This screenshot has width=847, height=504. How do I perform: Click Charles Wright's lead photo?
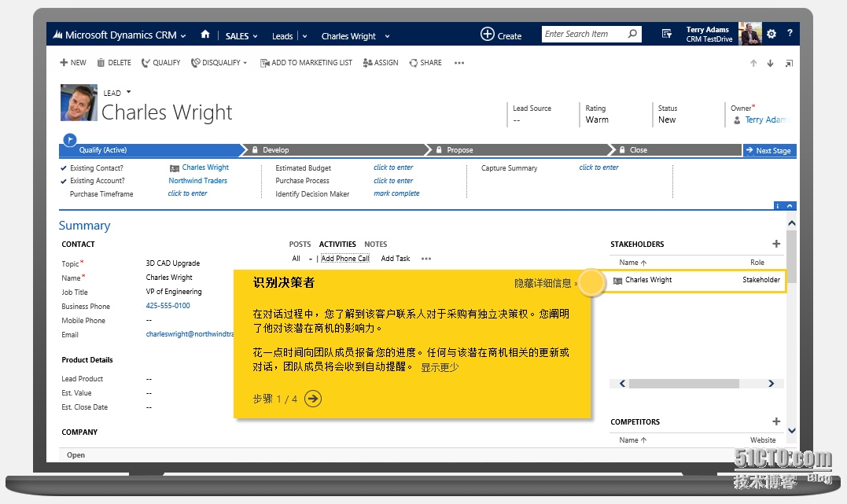(x=79, y=103)
